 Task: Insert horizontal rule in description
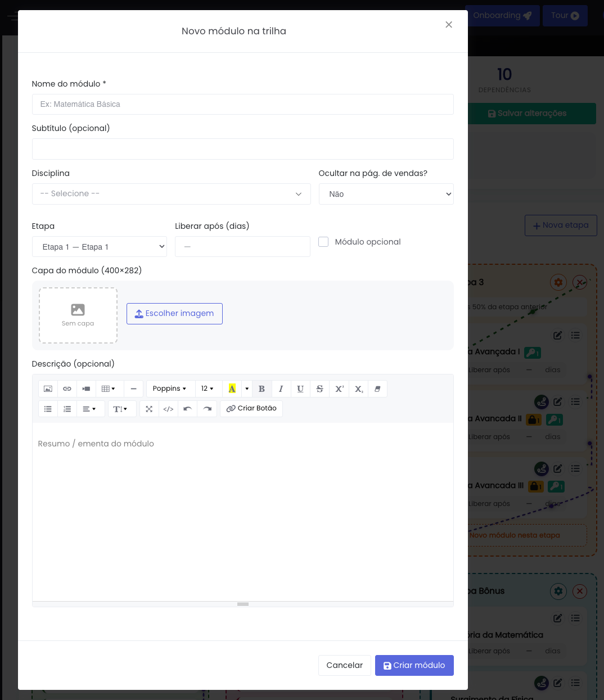[133, 389]
